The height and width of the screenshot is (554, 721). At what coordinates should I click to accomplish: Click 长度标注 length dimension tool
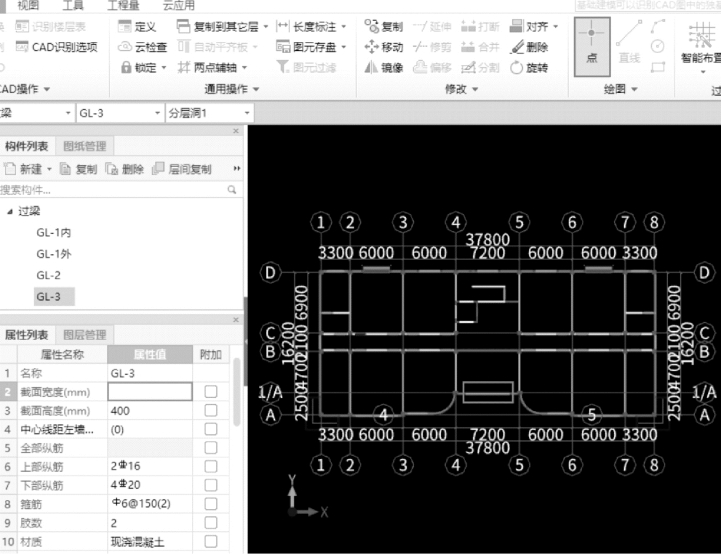307,26
